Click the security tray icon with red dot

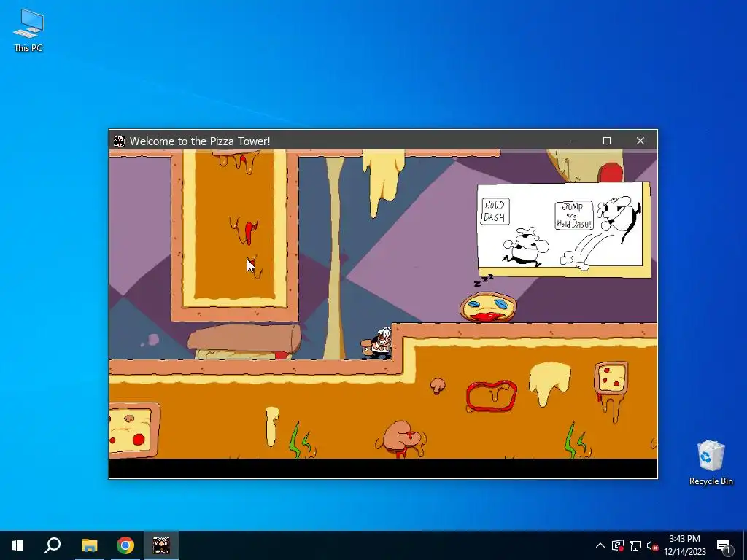pos(618,545)
